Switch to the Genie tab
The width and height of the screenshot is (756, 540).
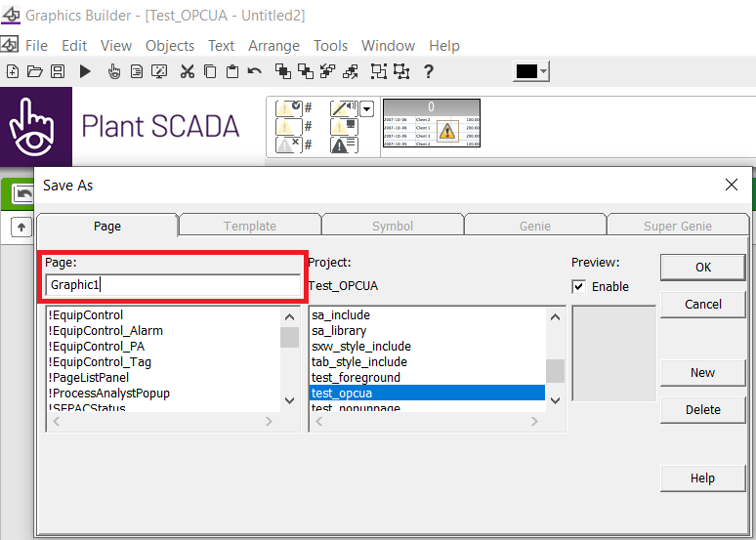click(535, 226)
